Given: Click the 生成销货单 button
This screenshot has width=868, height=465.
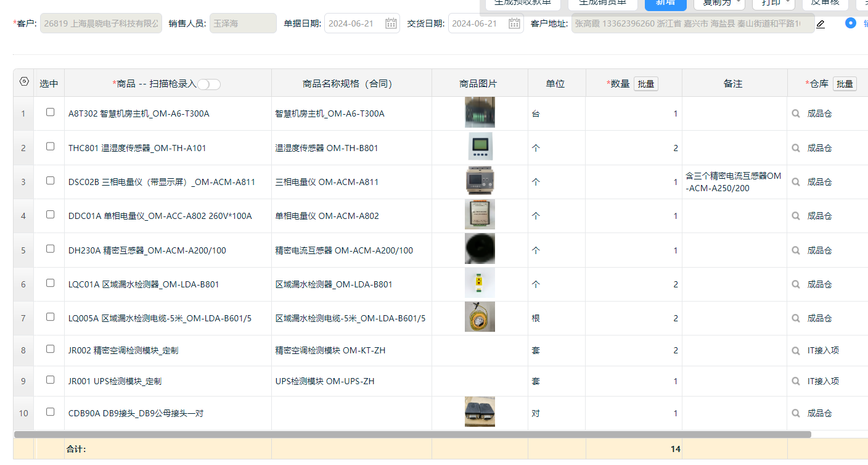Looking at the screenshot, I should (x=602, y=4).
